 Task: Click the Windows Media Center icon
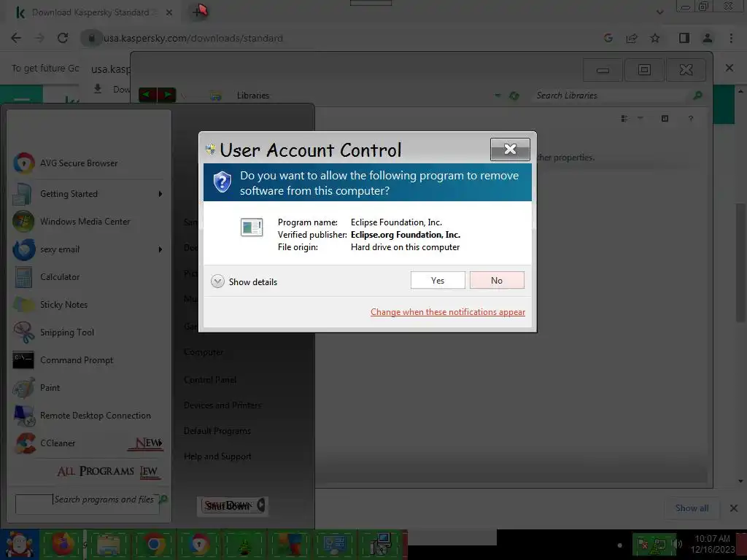click(24, 222)
